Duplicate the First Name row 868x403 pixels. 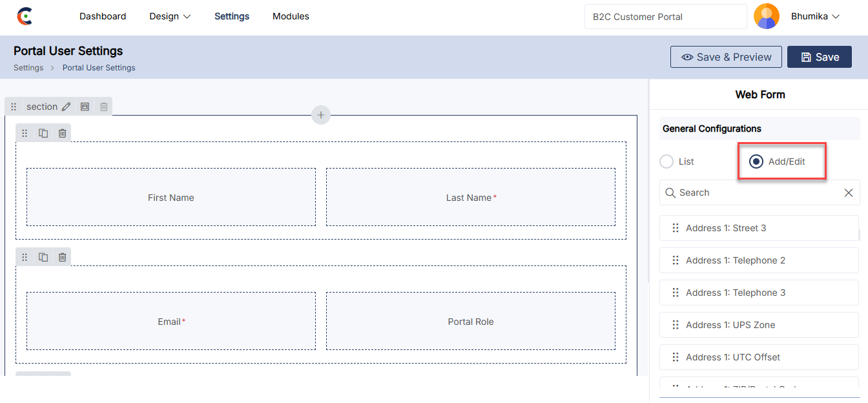point(43,133)
